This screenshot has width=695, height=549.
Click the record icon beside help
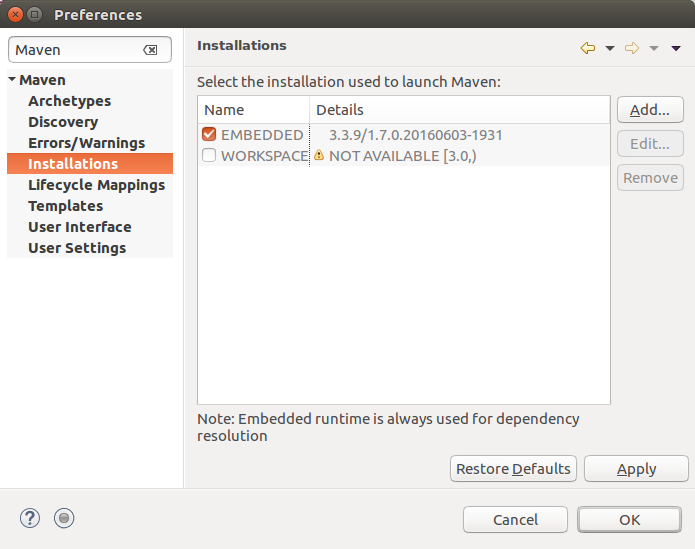click(x=64, y=518)
